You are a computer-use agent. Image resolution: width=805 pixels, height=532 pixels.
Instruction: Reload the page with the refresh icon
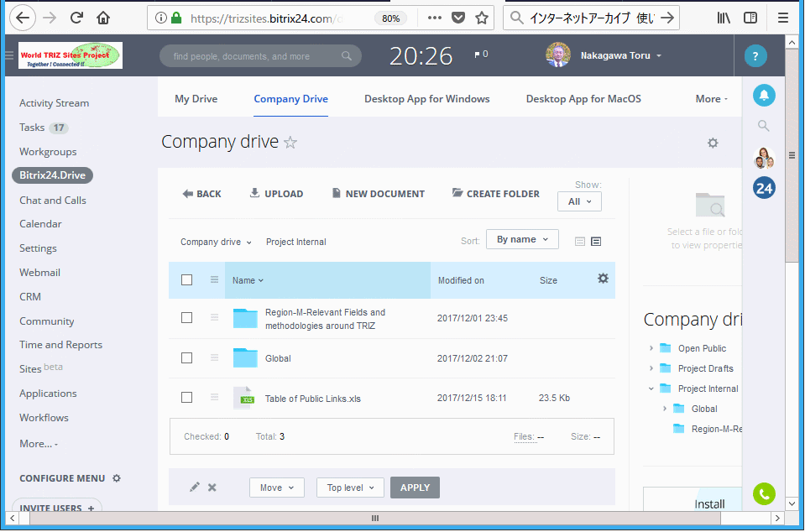(x=77, y=18)
